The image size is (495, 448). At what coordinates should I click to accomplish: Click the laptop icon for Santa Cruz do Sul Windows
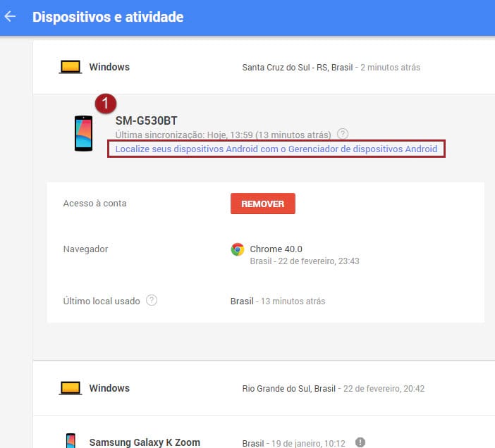71,67
